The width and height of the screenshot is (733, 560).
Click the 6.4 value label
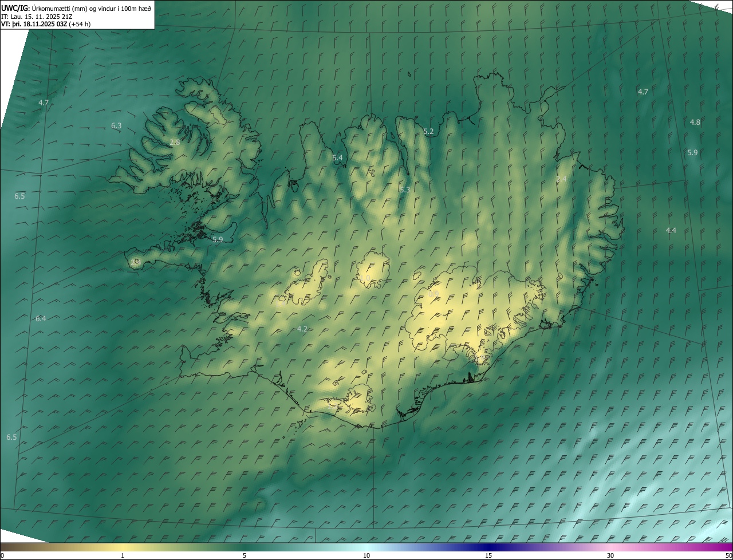pos(41,318)
